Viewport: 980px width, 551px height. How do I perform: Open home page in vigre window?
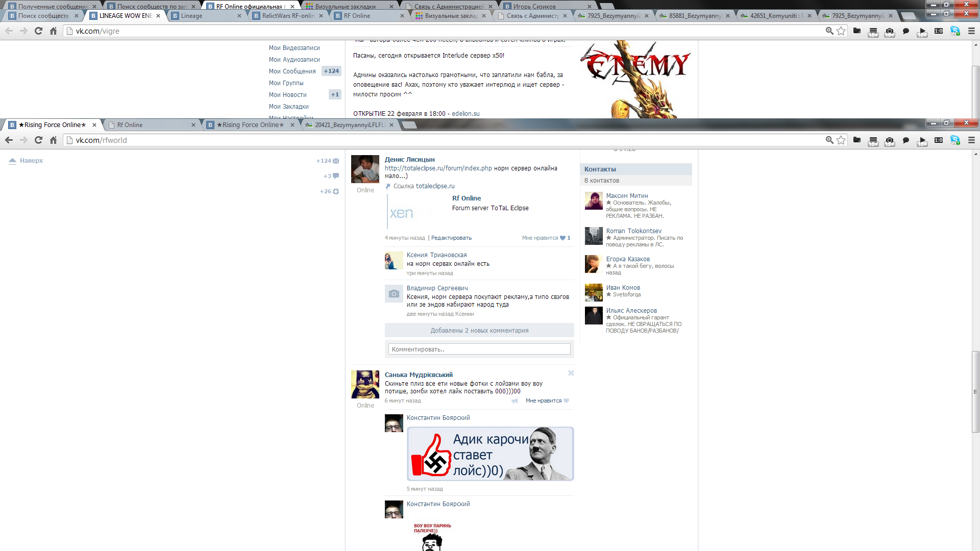tap(53, 31)
